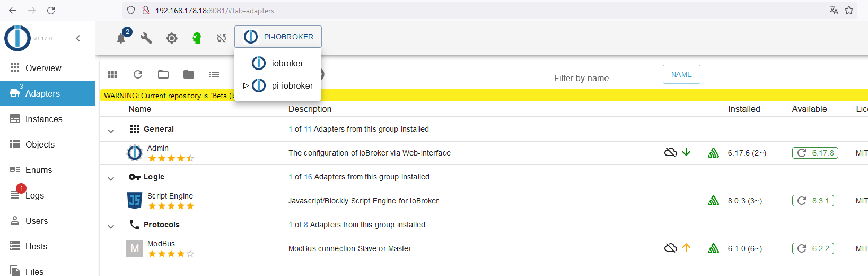The width and height of the screenshot is (868, 276).
Task: Open the Hosts tab
Action: tap(47, 246)
